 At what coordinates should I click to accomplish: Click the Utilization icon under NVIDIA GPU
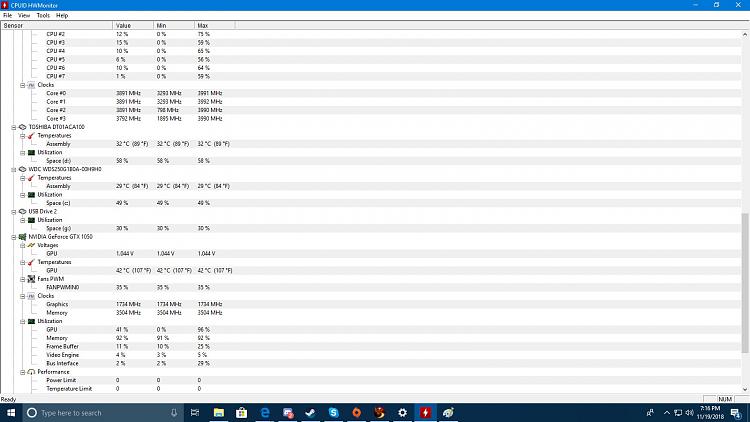click(x=31, y=322)
